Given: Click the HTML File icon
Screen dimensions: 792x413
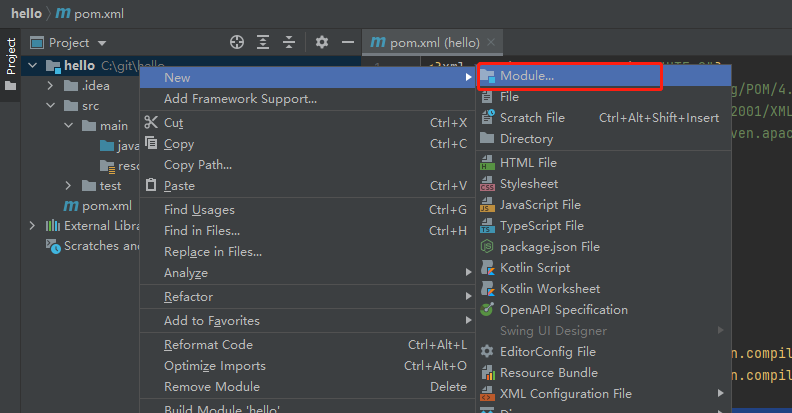Looking at the screenshot, I should tap(487, 163).
